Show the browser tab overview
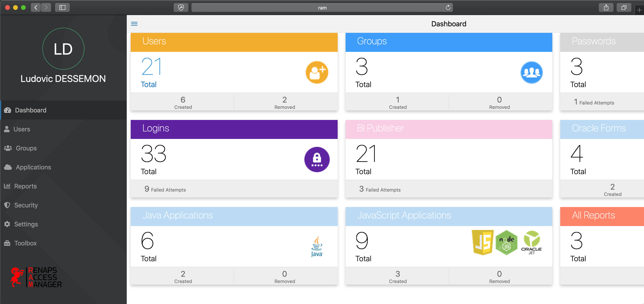Image resolution: width=644 pixels, height=304 pixels. point(624,8)
